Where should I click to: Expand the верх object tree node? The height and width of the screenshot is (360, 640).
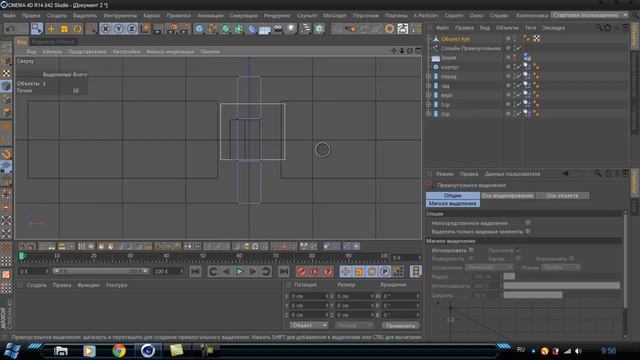[x=429, y=95]
